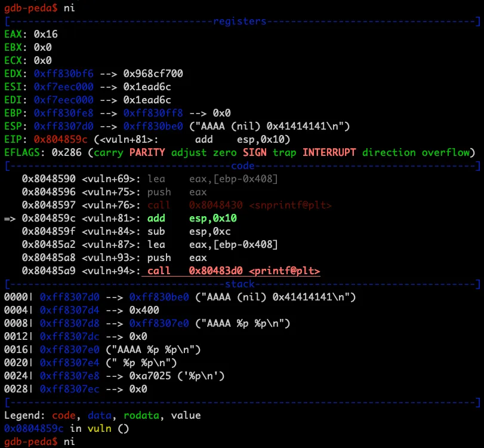Click EFLAGS value 0x286
Image resolution: width=484 pixels, height=448 pixels.
67,153
